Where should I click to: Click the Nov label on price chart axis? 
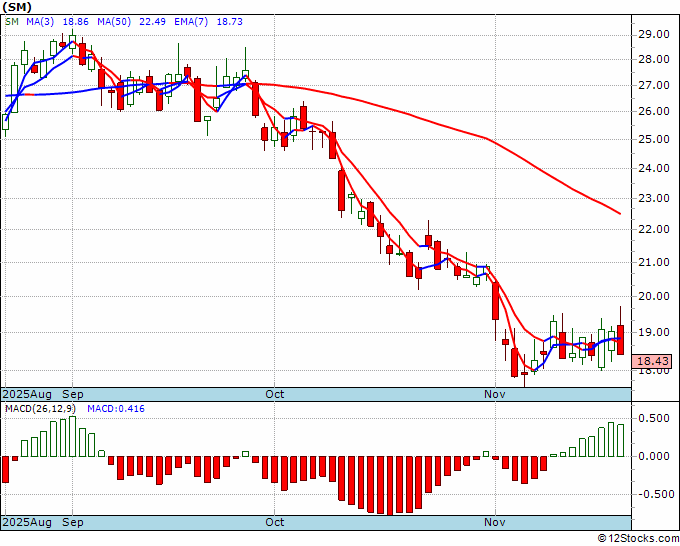(x=495, y=394)
